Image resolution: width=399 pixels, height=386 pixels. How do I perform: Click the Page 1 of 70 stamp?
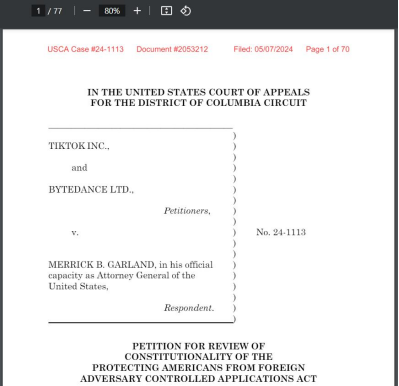pyautogui.click(x=328, y=49)
